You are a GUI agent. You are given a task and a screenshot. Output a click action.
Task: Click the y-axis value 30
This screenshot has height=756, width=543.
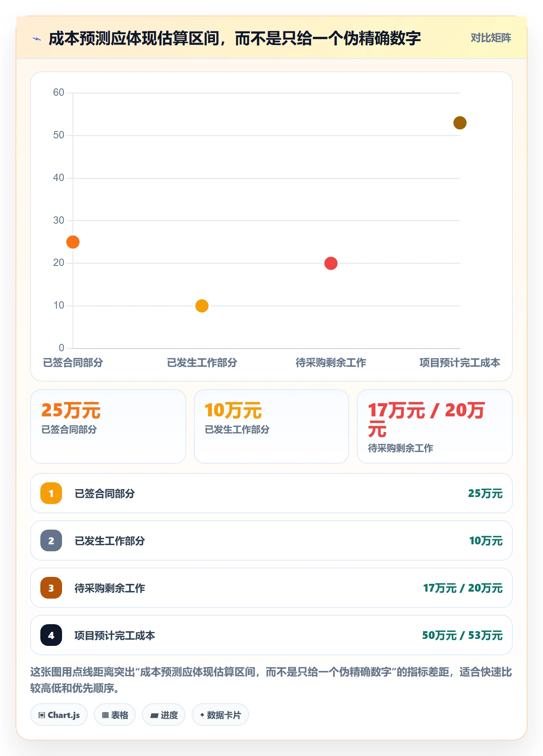pos(59,220)
